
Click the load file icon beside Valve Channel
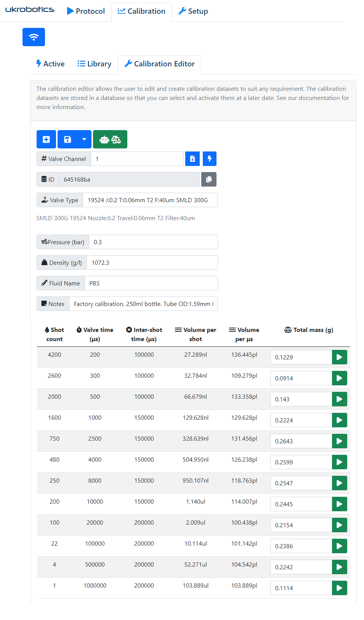pos(192,159)
